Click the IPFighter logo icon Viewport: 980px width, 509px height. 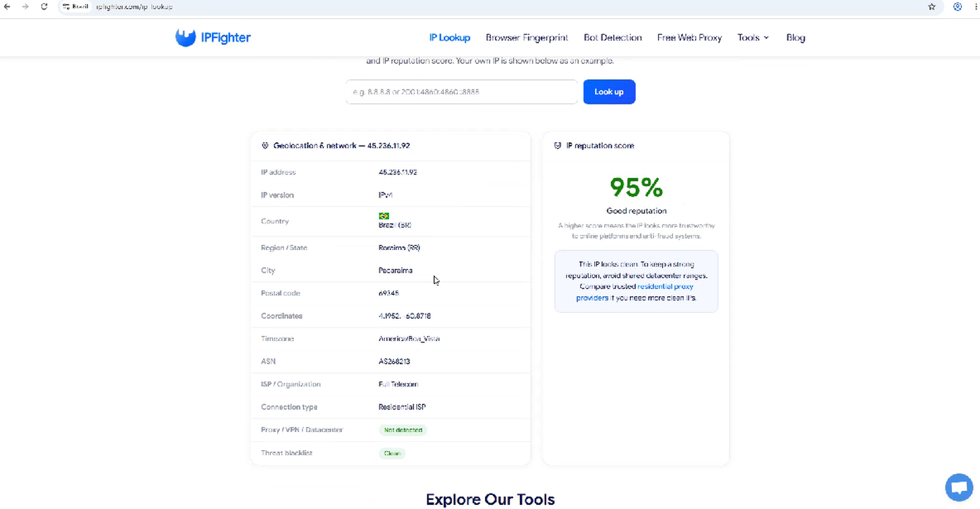pos(185,38)
